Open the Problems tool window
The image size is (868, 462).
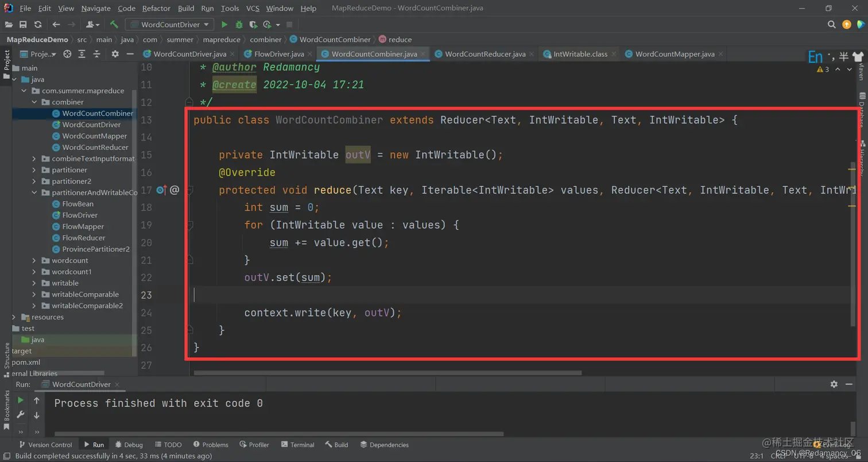pos(211,445)
